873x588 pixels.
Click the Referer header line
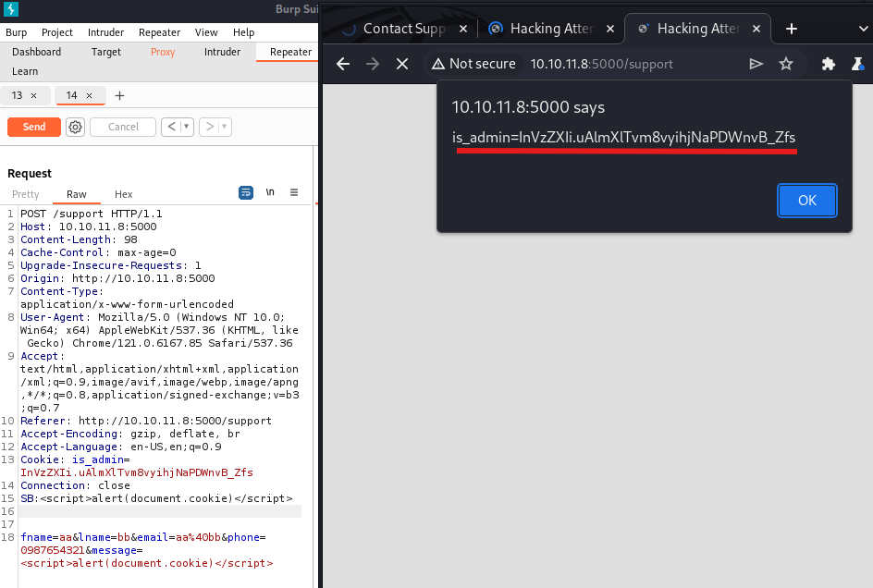click(x=146, y=421)
